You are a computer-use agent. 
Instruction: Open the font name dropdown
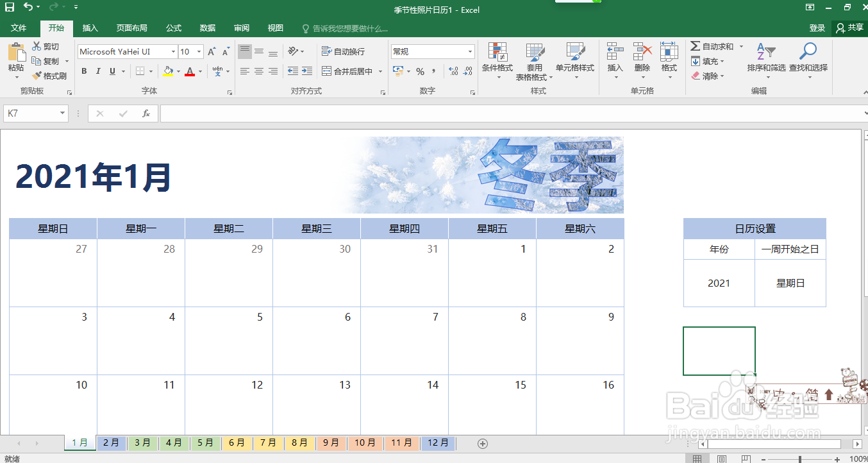(x=173, y=51)
